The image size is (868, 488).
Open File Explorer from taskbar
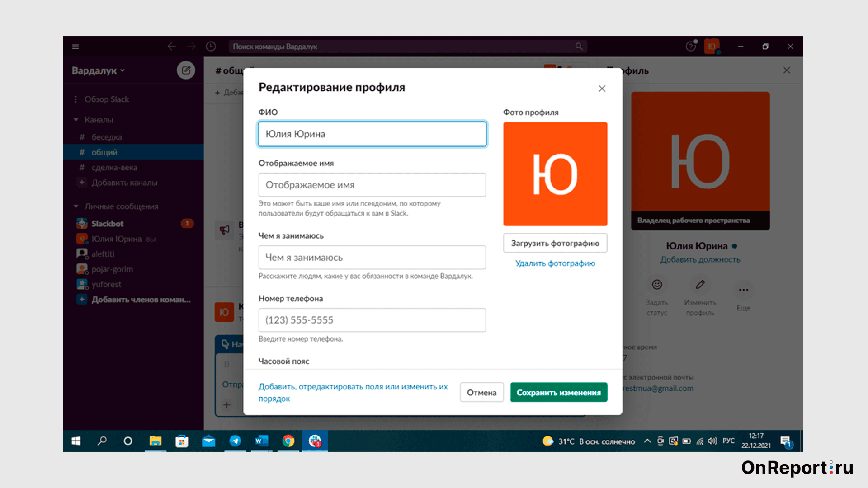(x=155, y=441)
